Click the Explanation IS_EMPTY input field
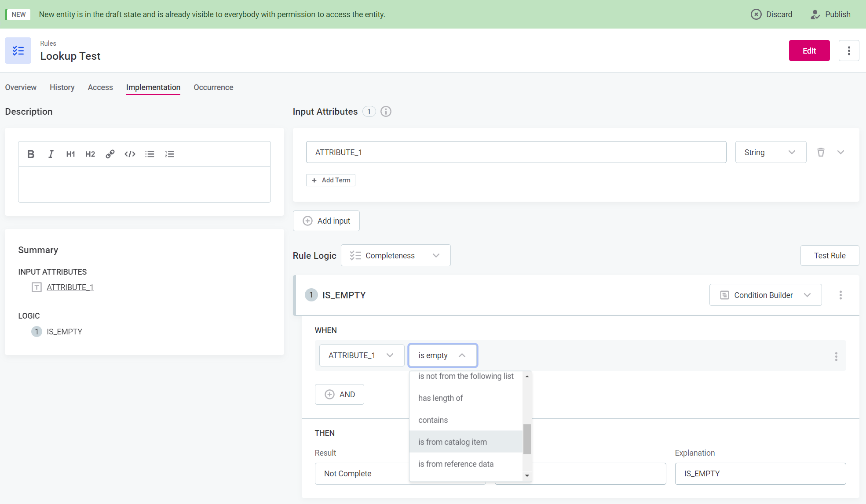Viewport: 866px width, 504px height. coord(760,474)
